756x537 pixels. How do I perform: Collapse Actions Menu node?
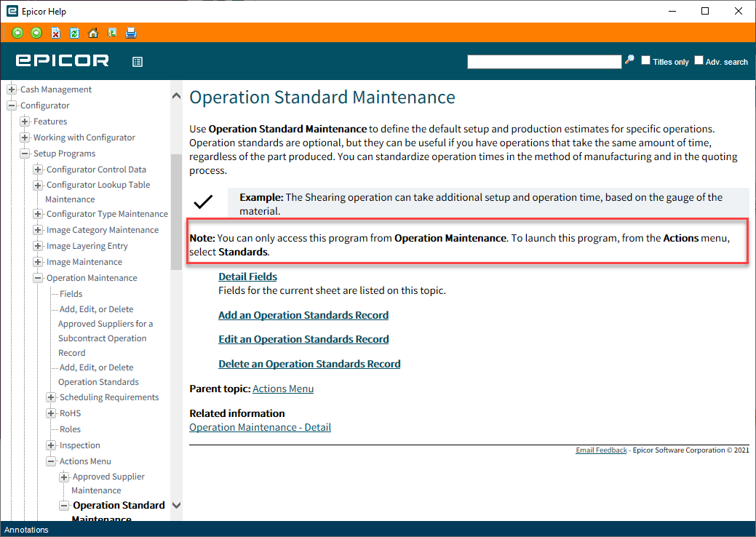[x=51, y=461]
